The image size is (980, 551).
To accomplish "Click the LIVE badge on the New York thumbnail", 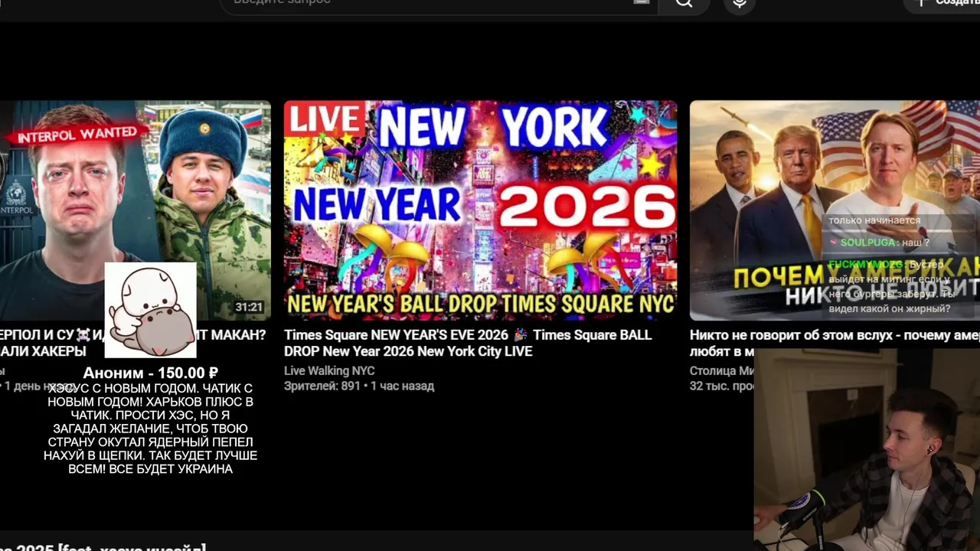I will 325,120.
